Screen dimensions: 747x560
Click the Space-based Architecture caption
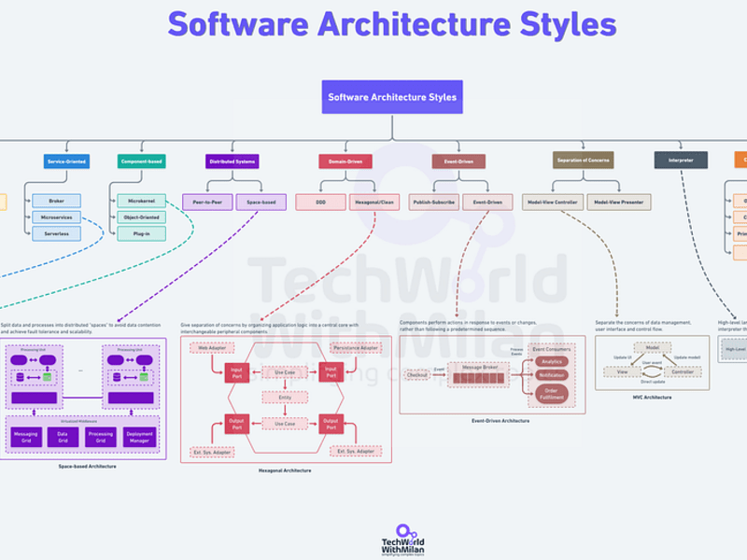coord(87,467)
